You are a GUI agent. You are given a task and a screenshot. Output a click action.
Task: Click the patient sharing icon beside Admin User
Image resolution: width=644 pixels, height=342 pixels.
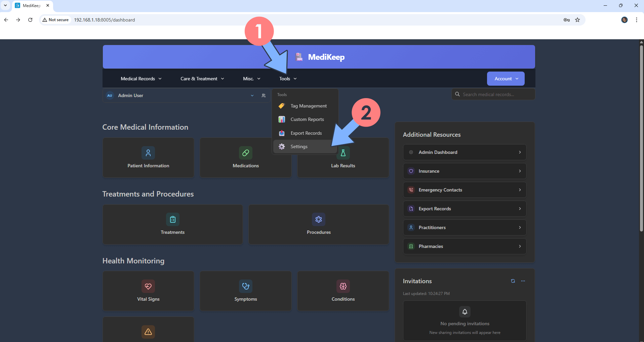coord(264,96)
